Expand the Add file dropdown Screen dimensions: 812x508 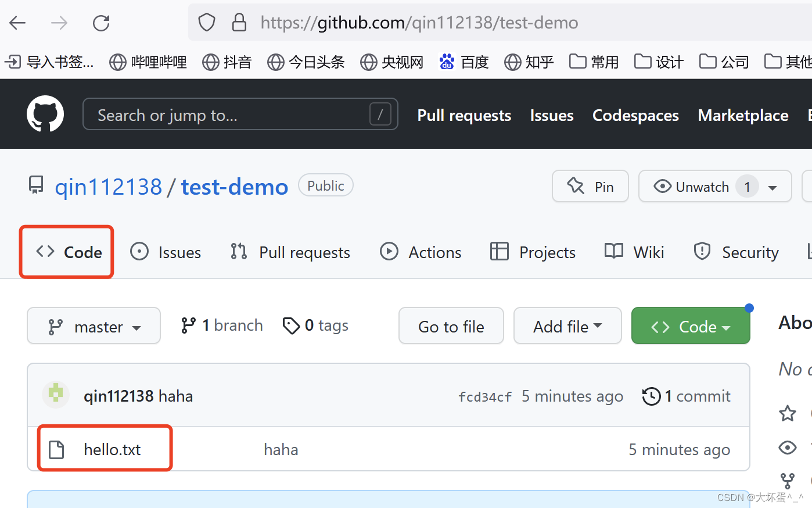point(567,326)
